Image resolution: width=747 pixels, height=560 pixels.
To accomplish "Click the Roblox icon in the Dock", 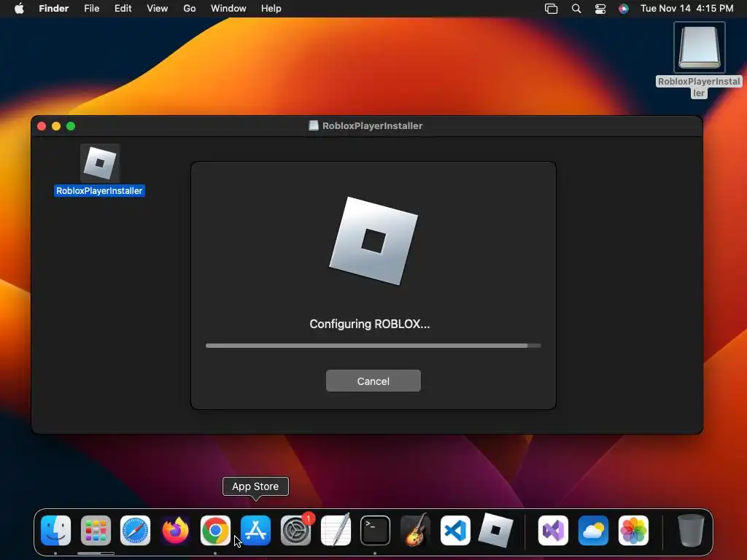I will [x=495, y=531].
